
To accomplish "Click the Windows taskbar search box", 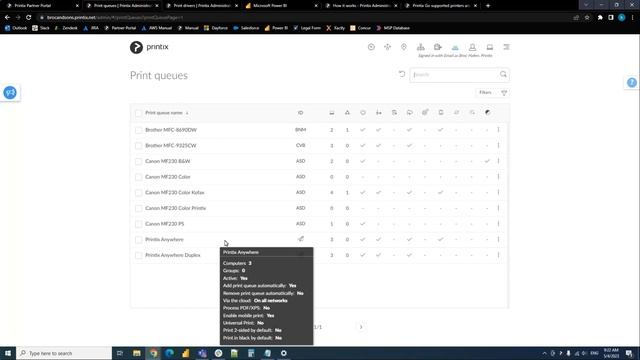I will pos(64,353).
